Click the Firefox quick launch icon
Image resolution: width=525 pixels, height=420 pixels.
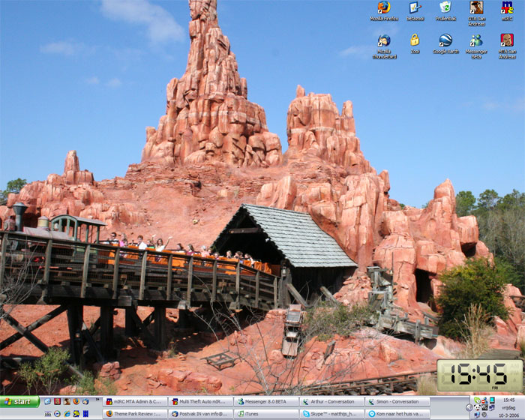76,401
